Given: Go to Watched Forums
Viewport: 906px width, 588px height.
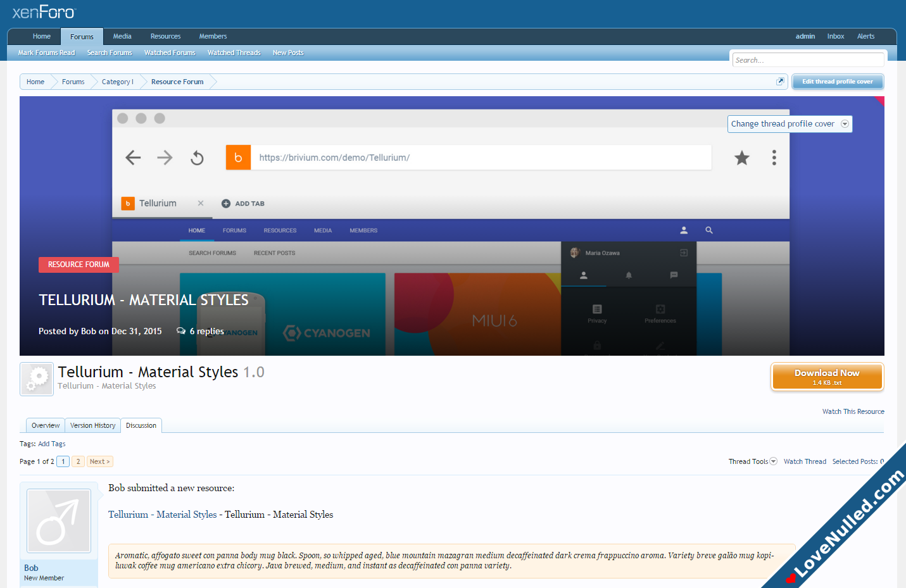Looking at the screenshot, I should coord(170,53).
